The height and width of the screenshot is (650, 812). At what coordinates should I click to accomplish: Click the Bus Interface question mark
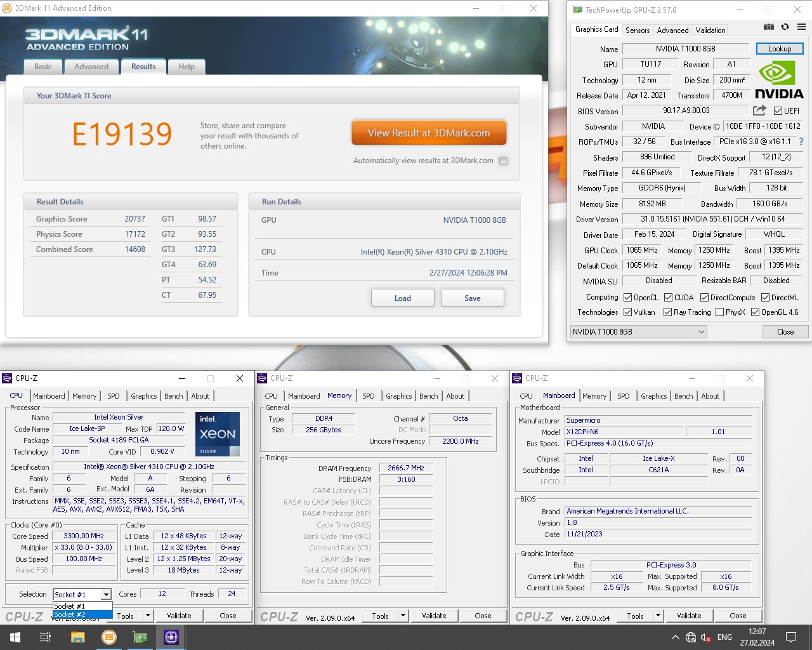(801, 142)
